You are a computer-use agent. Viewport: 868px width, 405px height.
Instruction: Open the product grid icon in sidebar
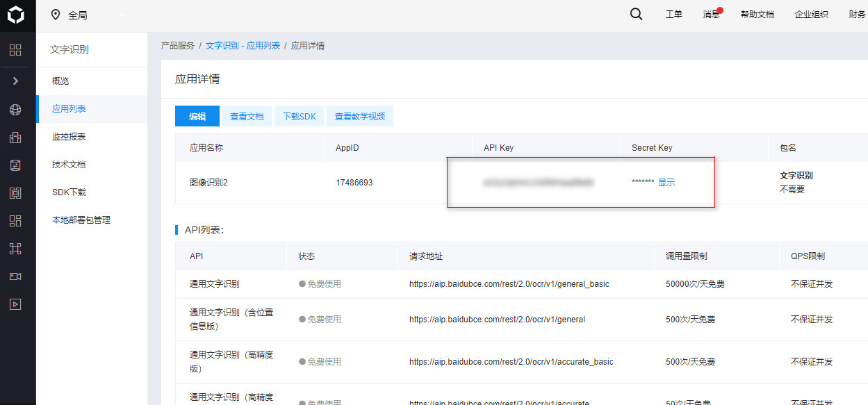15,50
